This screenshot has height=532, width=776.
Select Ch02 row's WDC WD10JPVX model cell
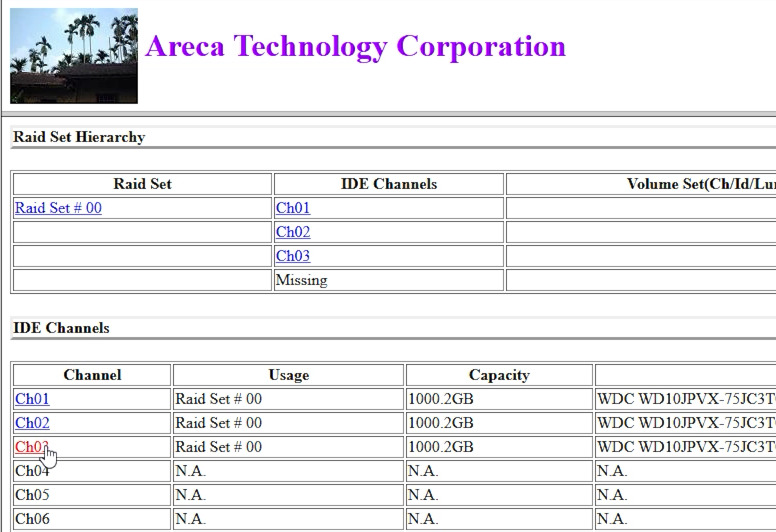(685, 423)
